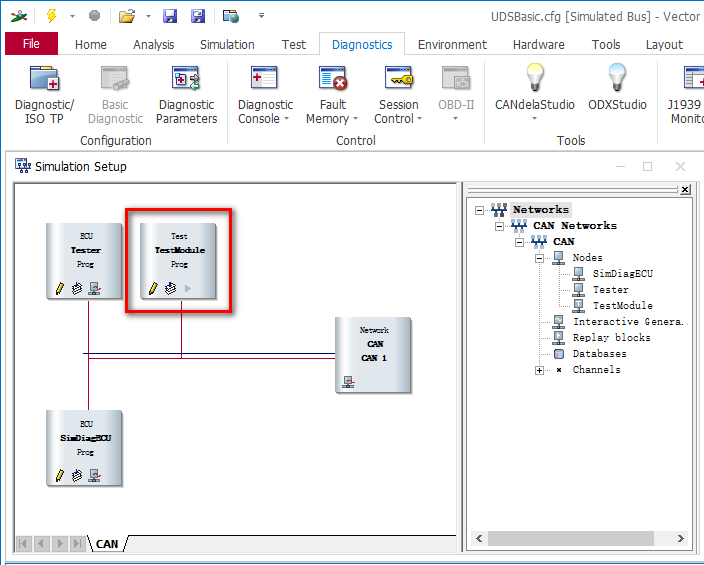Image resolution: width=704 pixels, height=565 pixels.
Task: Select the Network CAN block in the diagram
Action: click(x=373, y=355)
